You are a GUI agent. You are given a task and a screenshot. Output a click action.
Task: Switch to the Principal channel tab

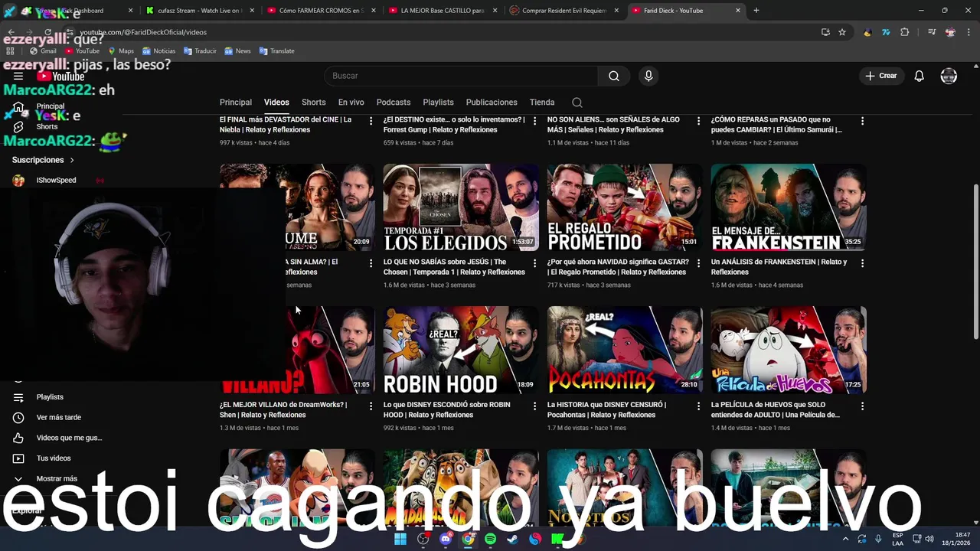(x=236, y=103)
